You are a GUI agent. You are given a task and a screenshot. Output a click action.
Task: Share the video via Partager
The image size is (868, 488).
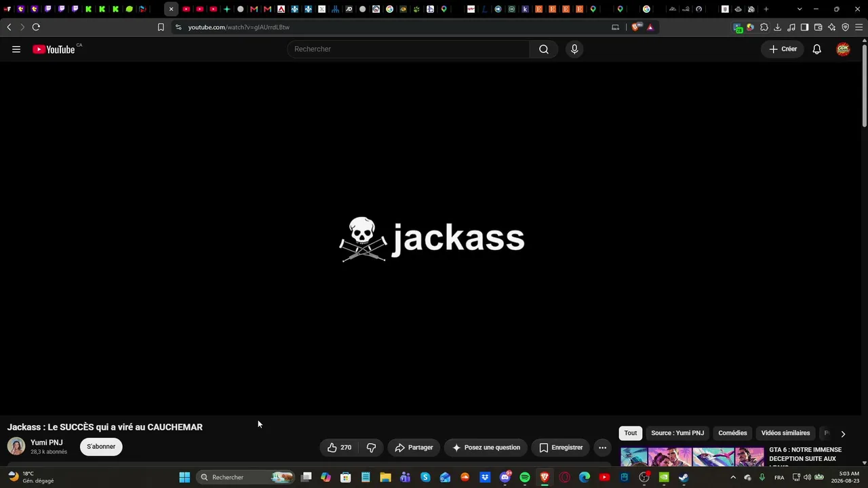[414, 447]
